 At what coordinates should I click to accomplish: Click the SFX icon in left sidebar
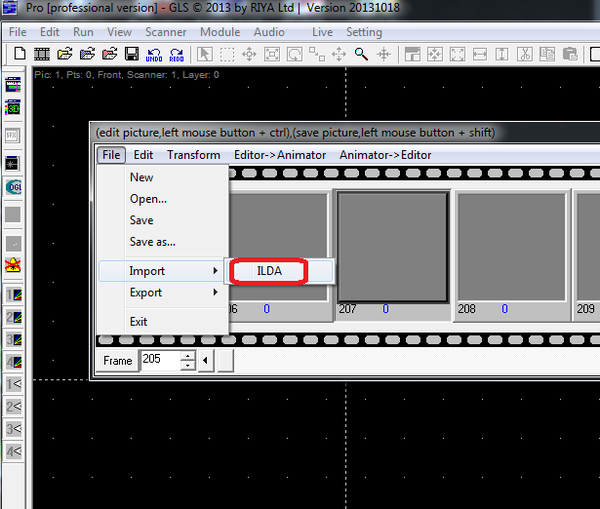tap(12, 135)
